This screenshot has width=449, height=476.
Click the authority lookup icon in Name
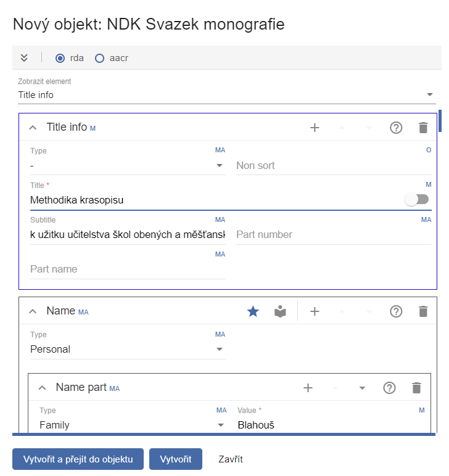click(x=281, y=311)
